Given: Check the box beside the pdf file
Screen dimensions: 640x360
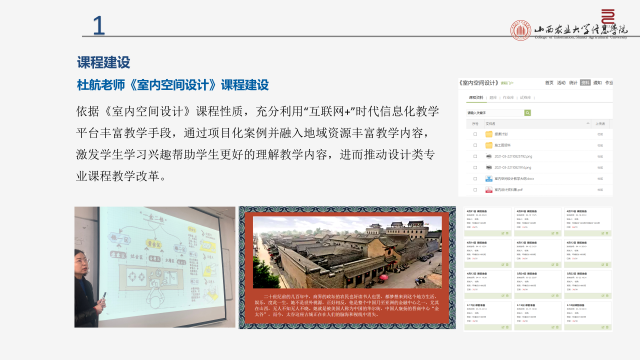Looking at the screenshot, I should pos(475,189).
